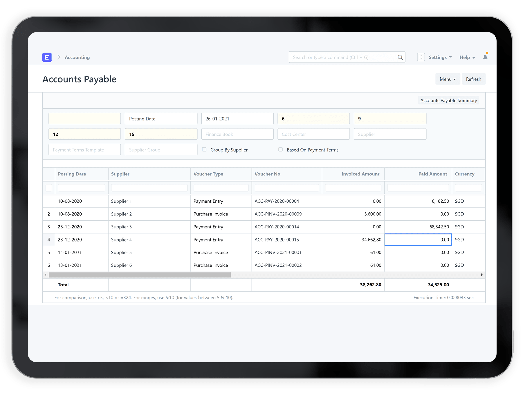Click the ERPNext E logo icon
Image resolution: width=532 pixels, height=399 pixels.
[x=47, y=57]
